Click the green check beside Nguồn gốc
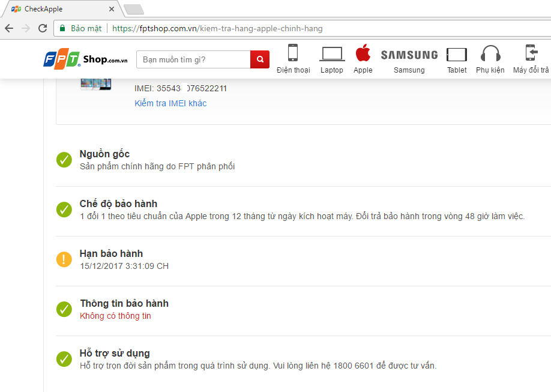The height and width of the screenshot is (392, 551). (64, 160)
